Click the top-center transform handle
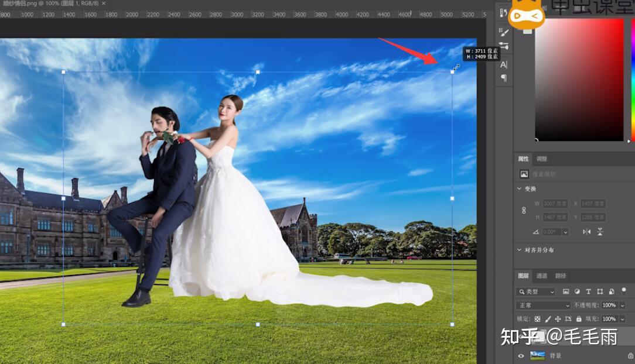 [x=258, y=72]
